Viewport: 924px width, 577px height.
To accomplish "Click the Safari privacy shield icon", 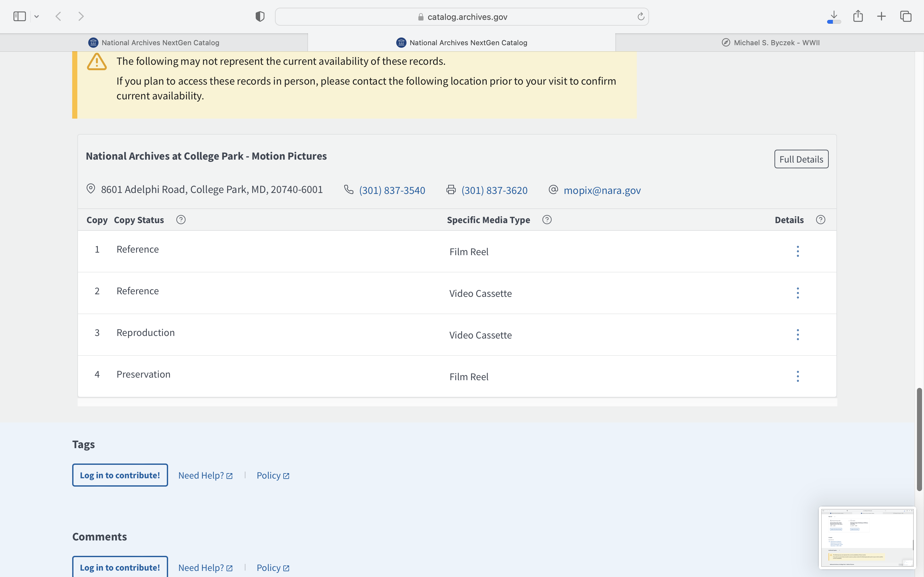I will pyautogui.click(x=260, y=16).
